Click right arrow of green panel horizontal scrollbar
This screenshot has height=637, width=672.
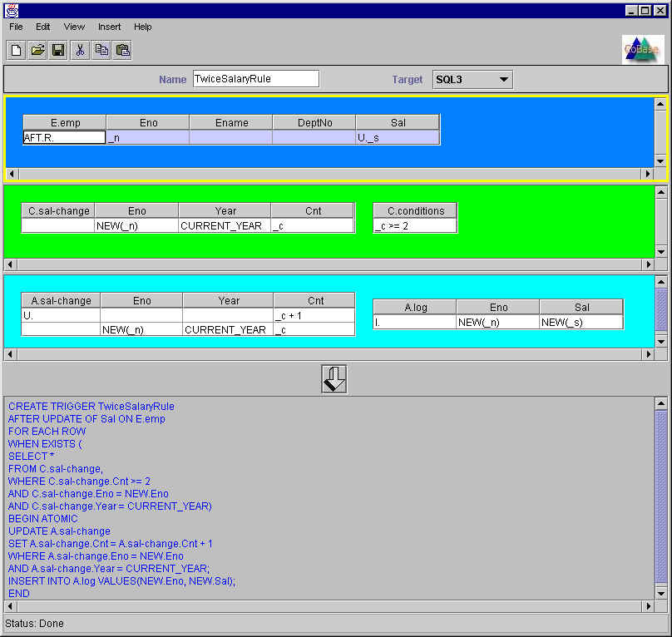(649, 264)
